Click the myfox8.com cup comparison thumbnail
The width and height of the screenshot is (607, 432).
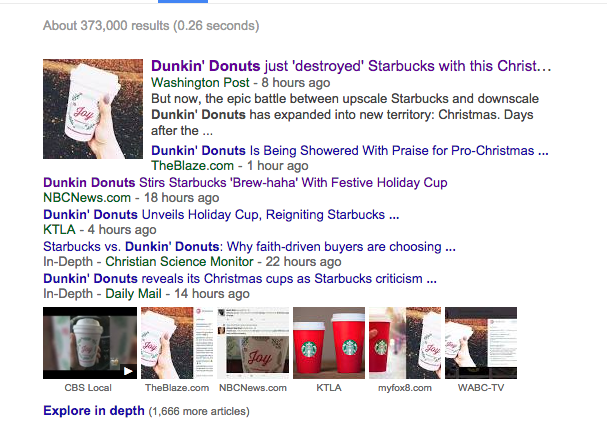click(405, 343)
